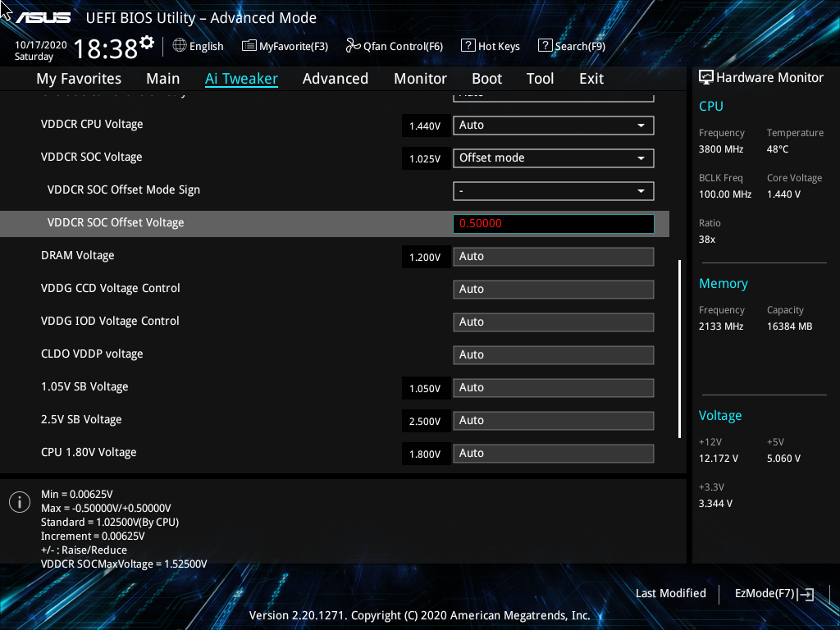Click the VDDG IOD Voltage Control Auto field
The height and width of the screenshot is (630, 840).
click(x=554, y=322)
